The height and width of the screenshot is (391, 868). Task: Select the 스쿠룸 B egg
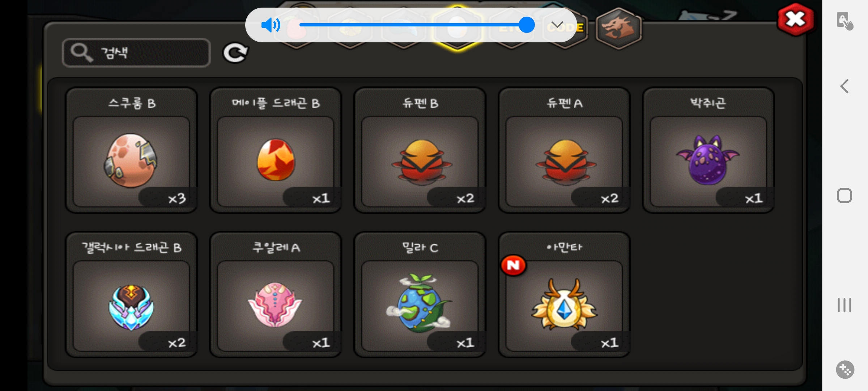(131, 150)
